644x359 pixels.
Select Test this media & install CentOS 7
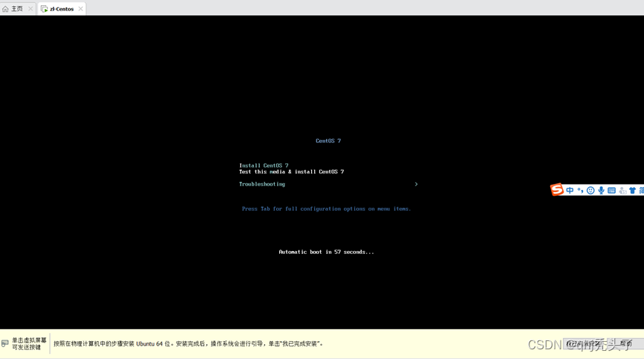(291, 172)
